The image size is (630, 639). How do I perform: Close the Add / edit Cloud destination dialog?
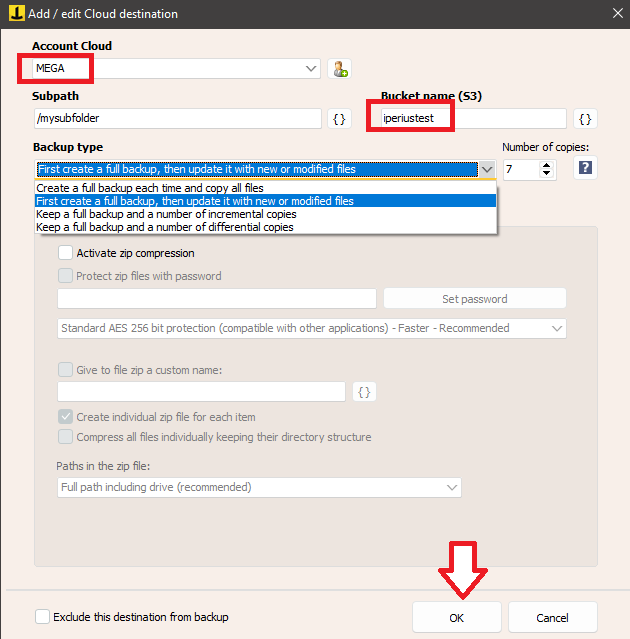click(x=612, y=13)
